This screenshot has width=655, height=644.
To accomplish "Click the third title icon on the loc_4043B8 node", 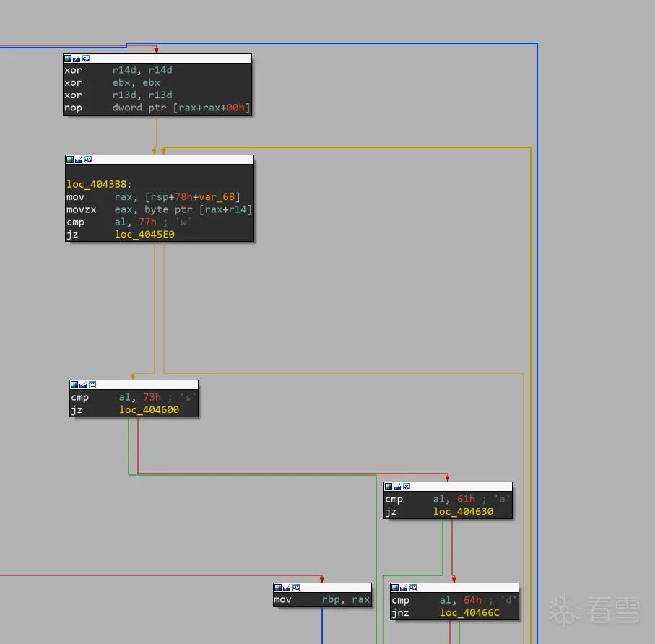I will (x=87, y=160).
